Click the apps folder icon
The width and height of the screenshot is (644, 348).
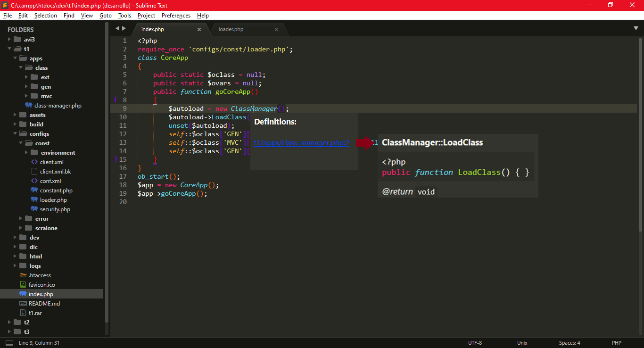pos(23,58)
